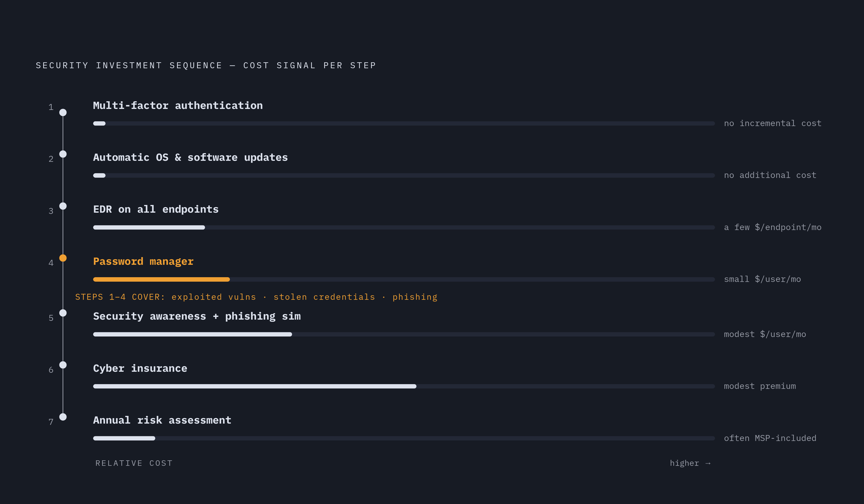Select the Multi-factor authentication heading
Screen dimensions: 864x504
click(x=178, y=105)
